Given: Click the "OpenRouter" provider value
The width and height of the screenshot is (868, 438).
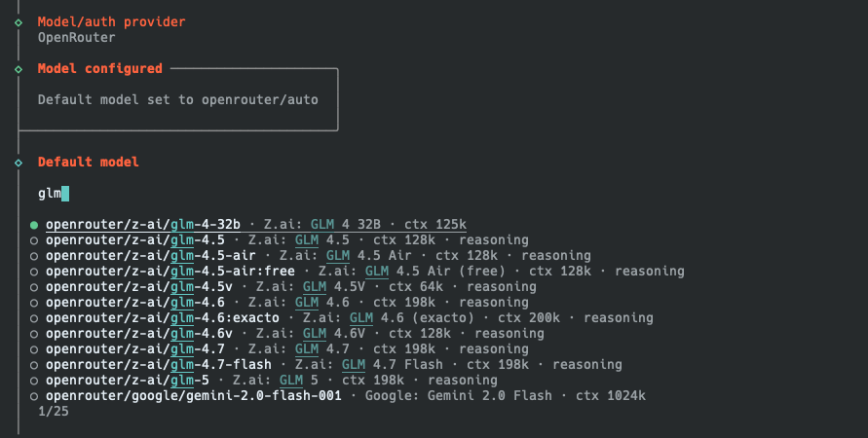Looking at the screenshot, I should click(x=77, y=38).
